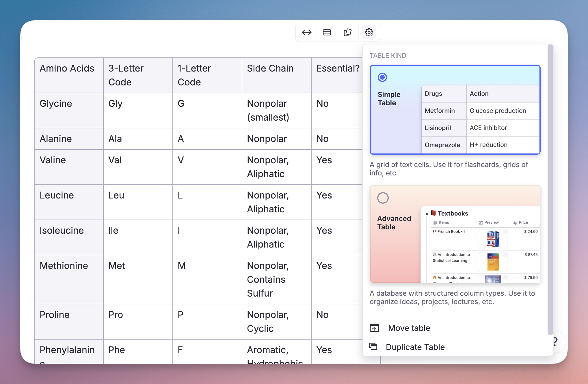Click the copy table icon in toolbar
Screen dimensions: 588x384
click(x=348, y=32)
